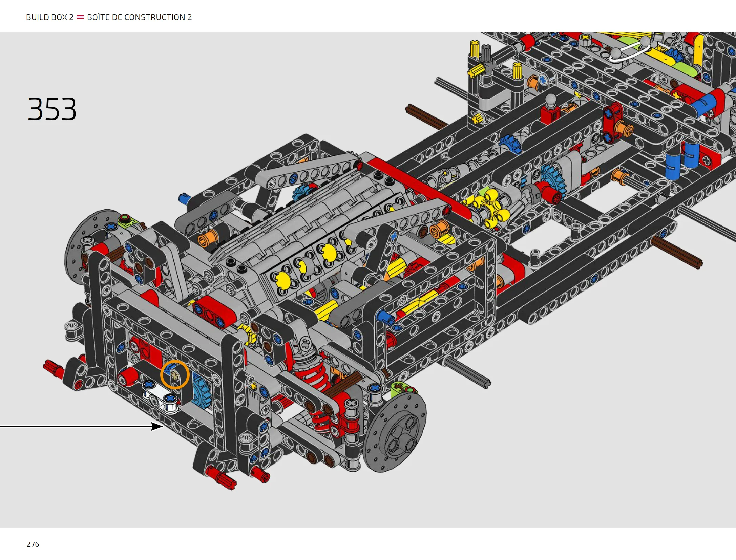Click the header text 'BUILD BOX 2'
736x560 pixels.
50,17
